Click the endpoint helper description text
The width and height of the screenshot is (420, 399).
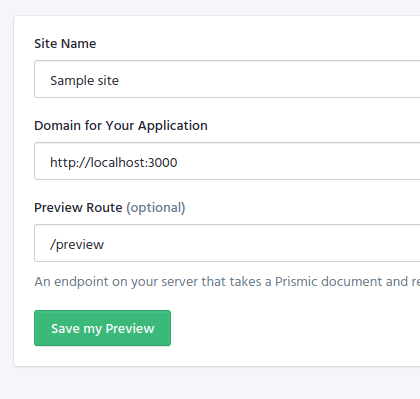(x=227, y=282)
